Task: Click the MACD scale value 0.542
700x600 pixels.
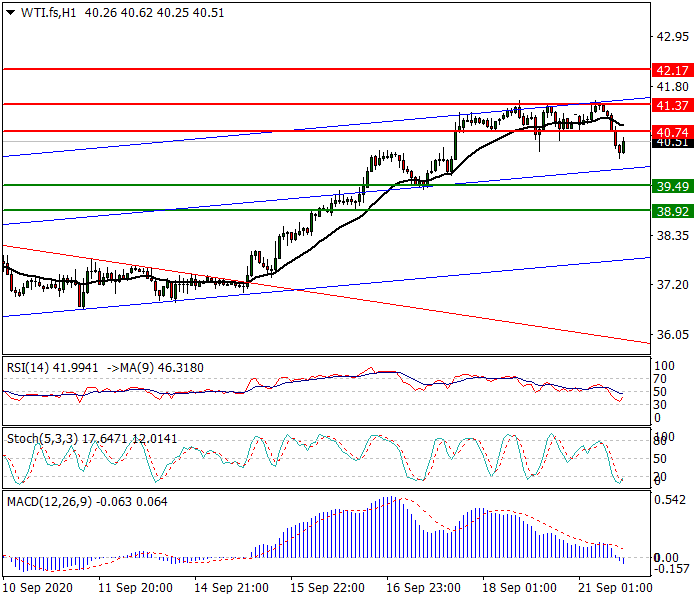Action: (670, 500)
